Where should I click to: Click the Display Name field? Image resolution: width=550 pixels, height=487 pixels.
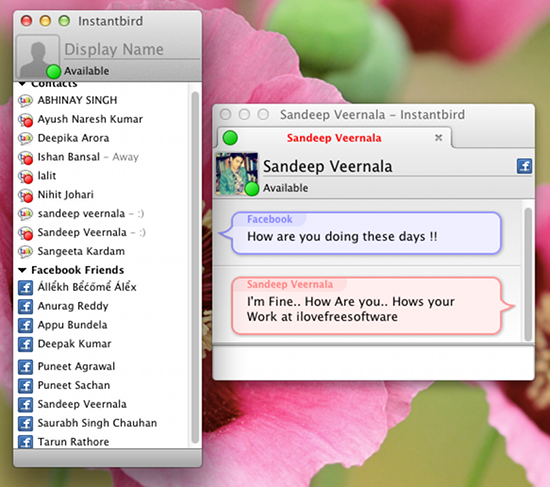132,49
